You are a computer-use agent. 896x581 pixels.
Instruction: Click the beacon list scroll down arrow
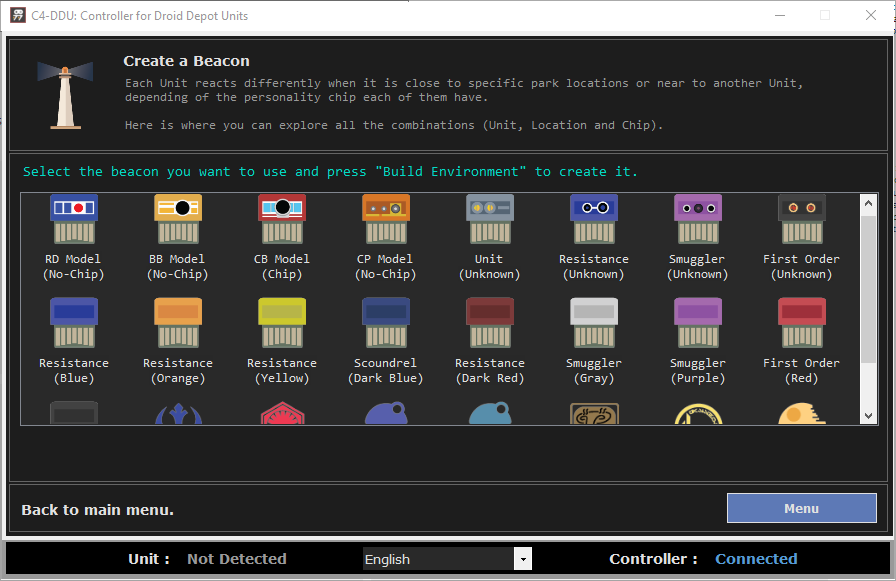point(868,416)
